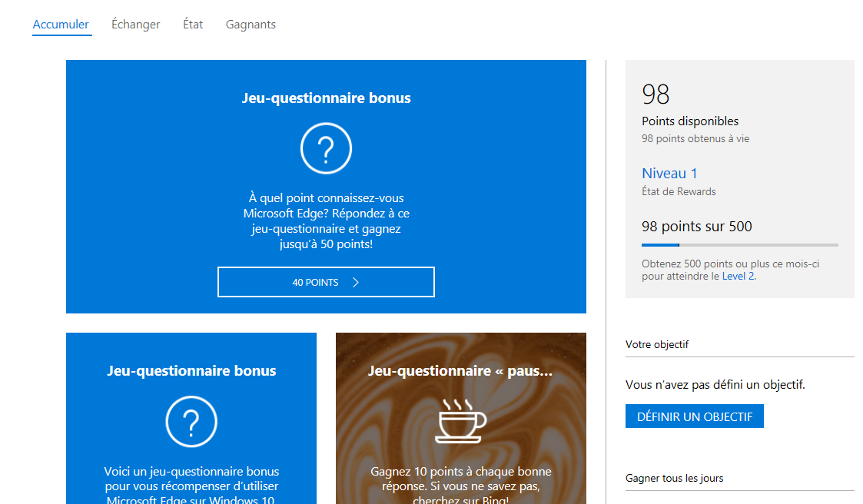Click the 'Votre objectif' heading
Image resolution: width=863 pixels, height=504 pixels.
coord(656,344)
